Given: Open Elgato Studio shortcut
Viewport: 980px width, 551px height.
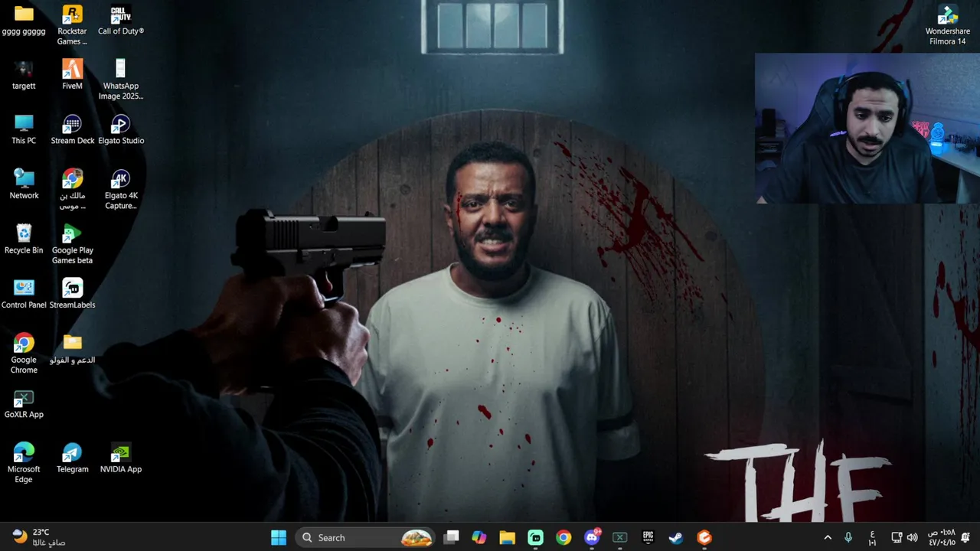Looking at the screenshot, I should tap(120, 130).
